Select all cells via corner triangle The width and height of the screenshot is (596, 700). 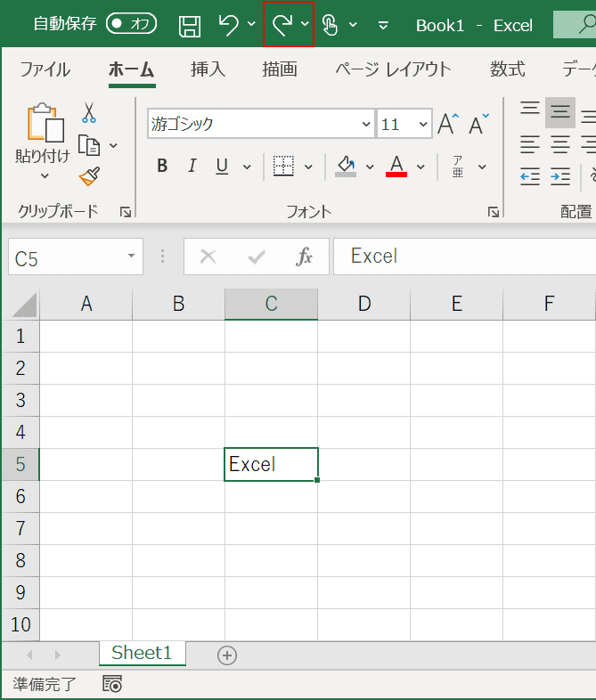click(23, 304)
